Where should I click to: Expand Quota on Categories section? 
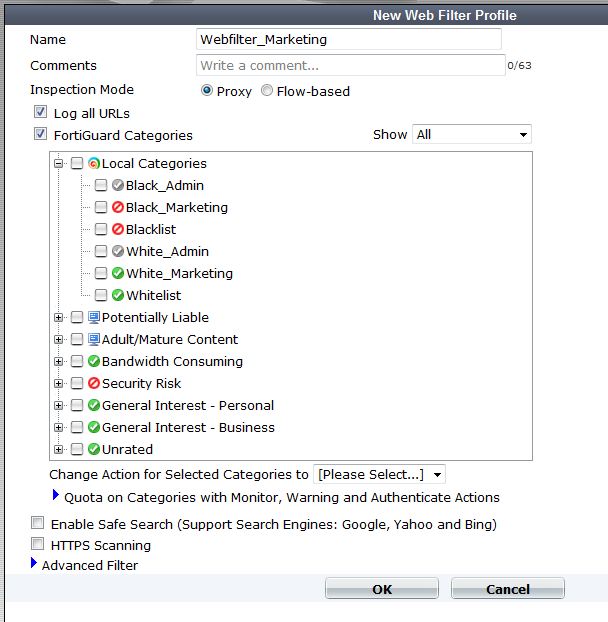tap(56, 495)
